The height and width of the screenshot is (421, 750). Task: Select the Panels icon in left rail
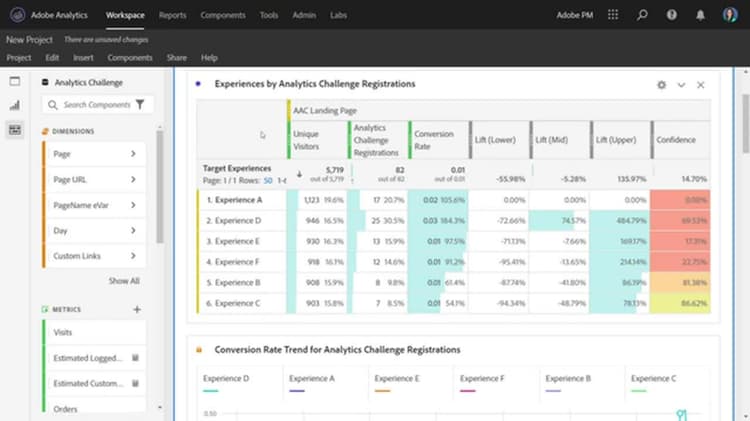[15, 81]
